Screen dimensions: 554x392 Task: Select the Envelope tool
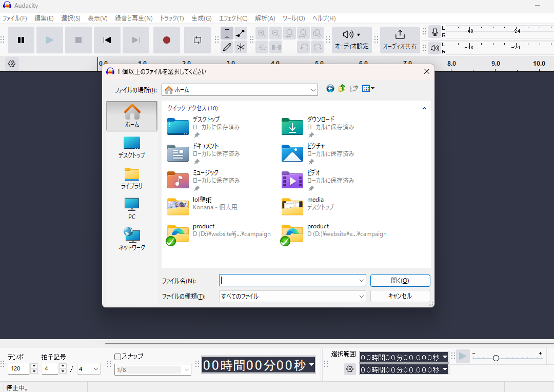[x=241, y=33]
